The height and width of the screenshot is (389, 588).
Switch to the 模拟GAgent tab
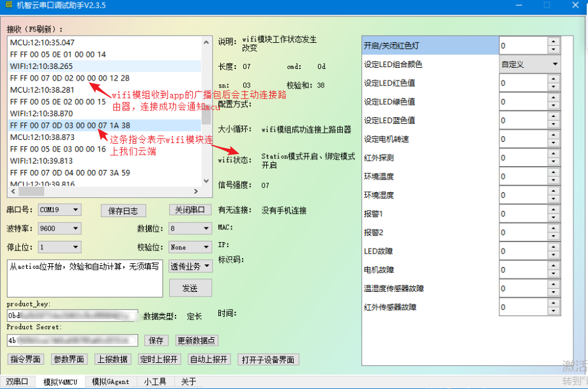coord(110,382)
